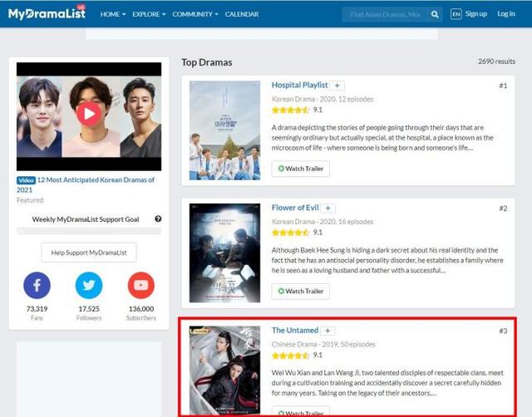Click the Log in link

[x=506, y=14]
